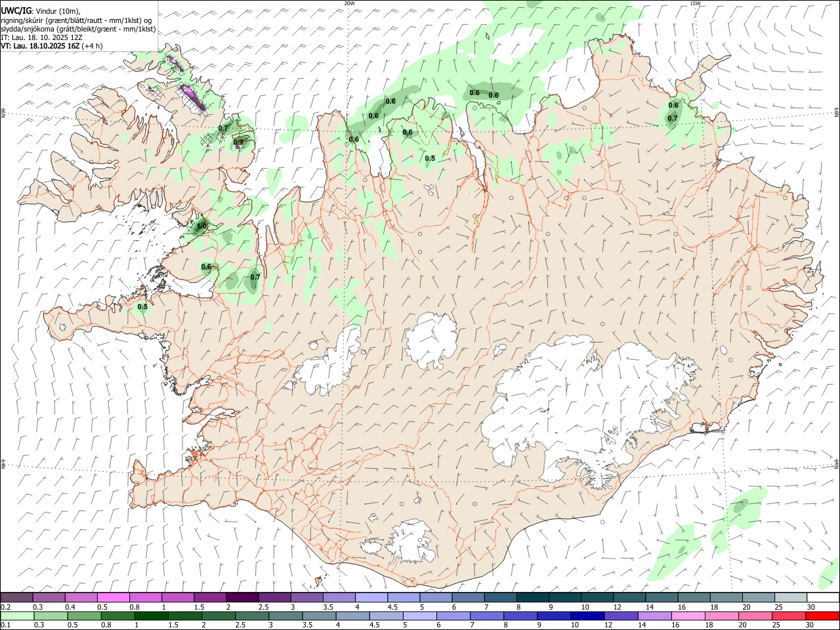Click the dusky purple 0.2 swatch in upper legend

16,598
